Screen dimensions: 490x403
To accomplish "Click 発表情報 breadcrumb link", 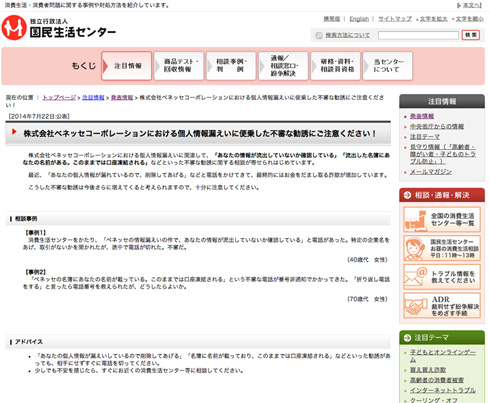I will click(122, 98).
